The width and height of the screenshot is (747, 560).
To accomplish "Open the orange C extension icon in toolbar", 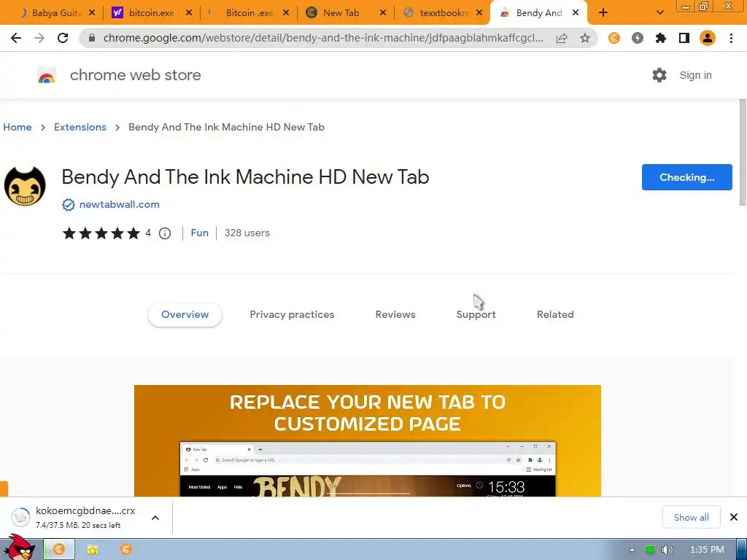I will pyautogui.click(x=614, y=38).
